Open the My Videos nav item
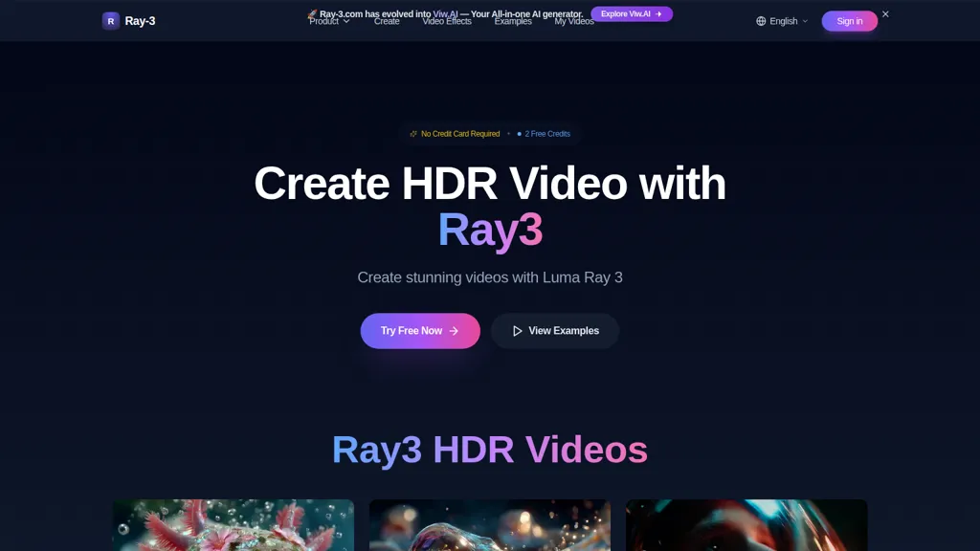This screenshot has width=980, height=551. (x=574, y=21)
